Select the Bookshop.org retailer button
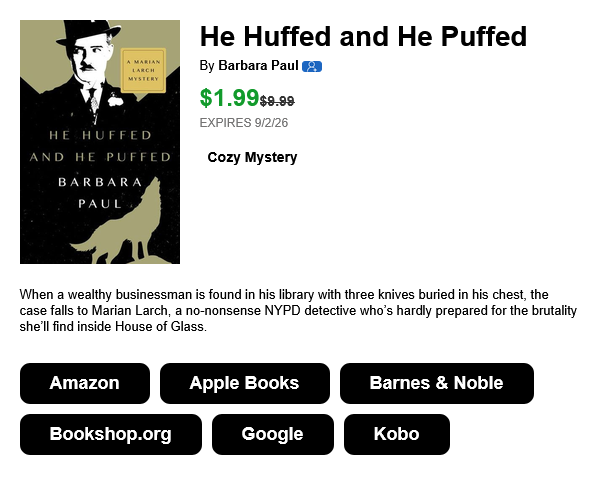This screenshot has width=600, height=480. coord(111,434)
